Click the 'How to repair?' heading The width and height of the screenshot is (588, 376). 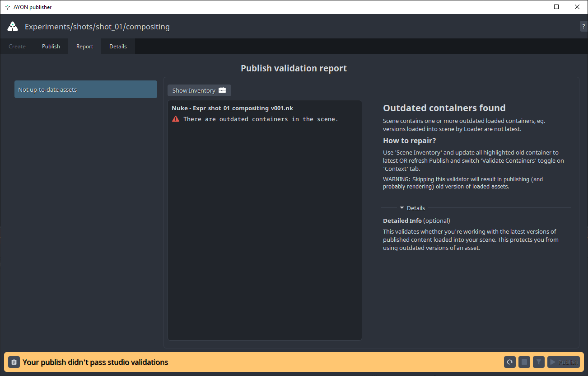[410, 141]
